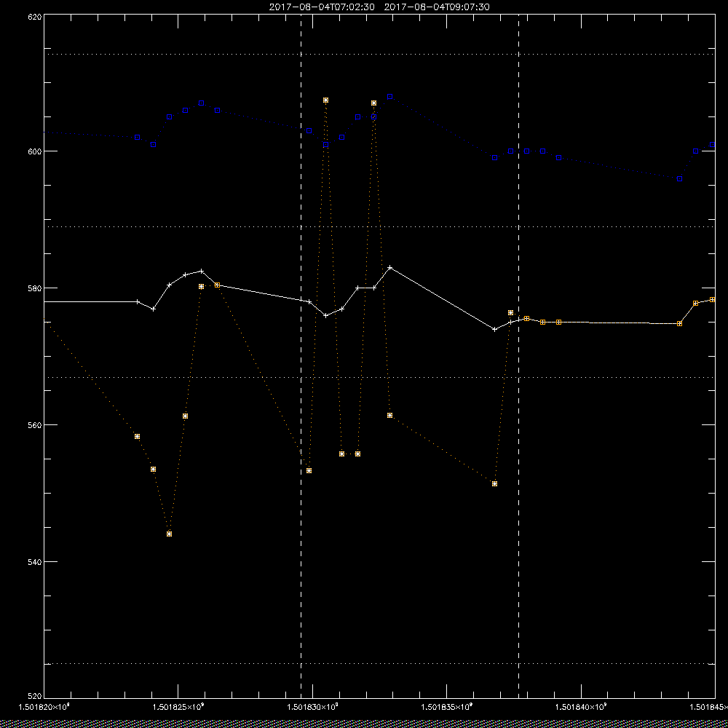Image resolution: width=728 pixels, height=728 pixels.
Task: Select the y-axis label 620
Action: point(35,17)
